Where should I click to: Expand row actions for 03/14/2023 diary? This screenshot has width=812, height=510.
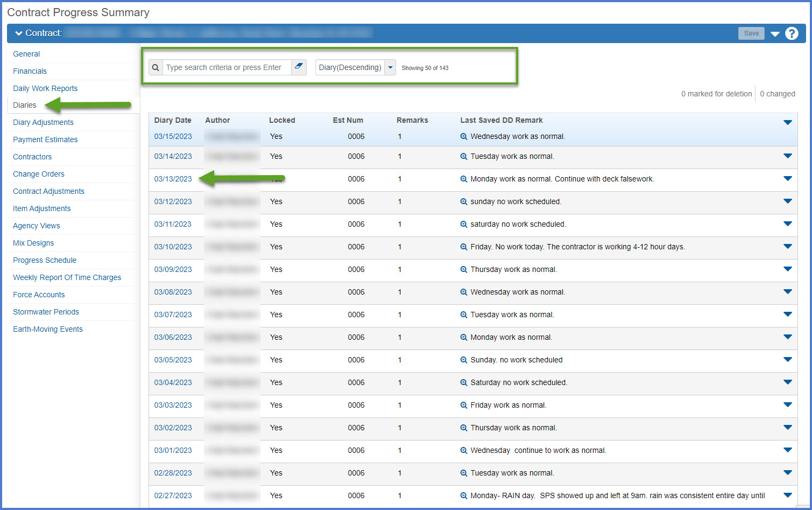coord(788,156)
